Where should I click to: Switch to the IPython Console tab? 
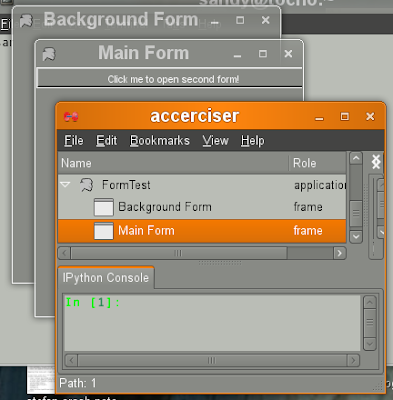click(106, 278)
